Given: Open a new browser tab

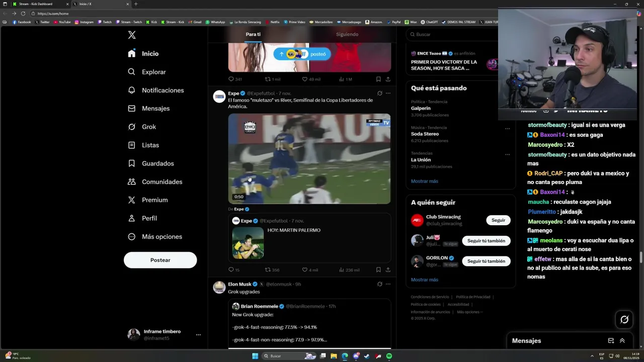Looking at the screenshot, I should [135, 4].
